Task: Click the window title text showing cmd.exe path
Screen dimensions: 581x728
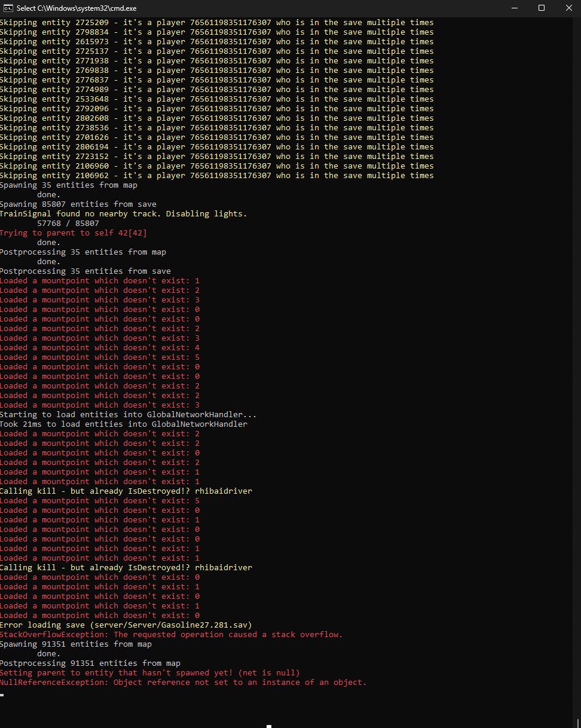Action: pos(77,8)
